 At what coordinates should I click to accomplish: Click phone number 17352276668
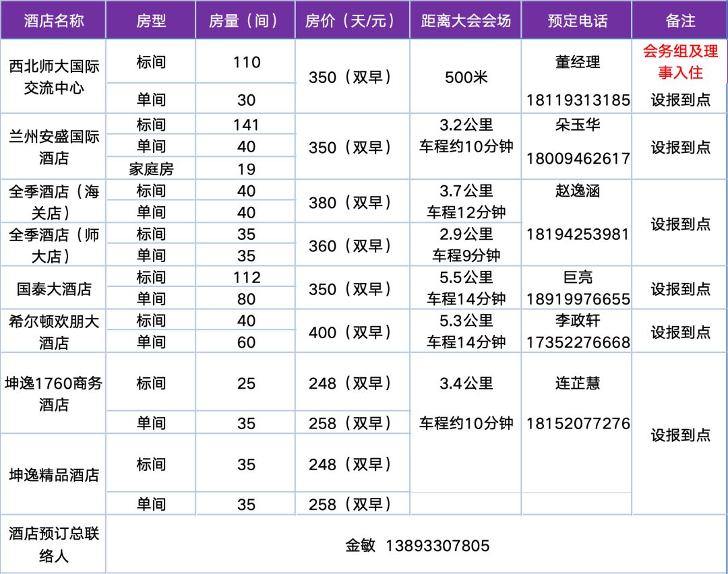578,342
